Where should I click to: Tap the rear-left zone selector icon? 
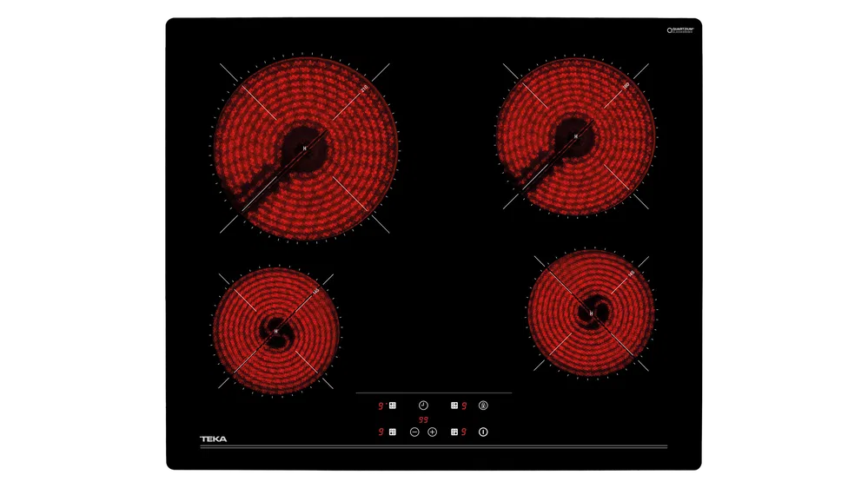coord(393,406)
